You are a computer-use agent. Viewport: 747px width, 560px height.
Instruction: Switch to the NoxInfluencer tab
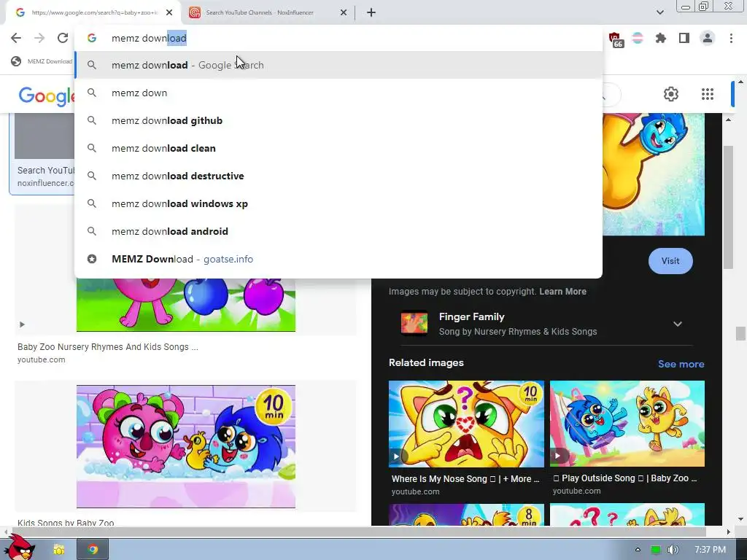coord(268,12)
